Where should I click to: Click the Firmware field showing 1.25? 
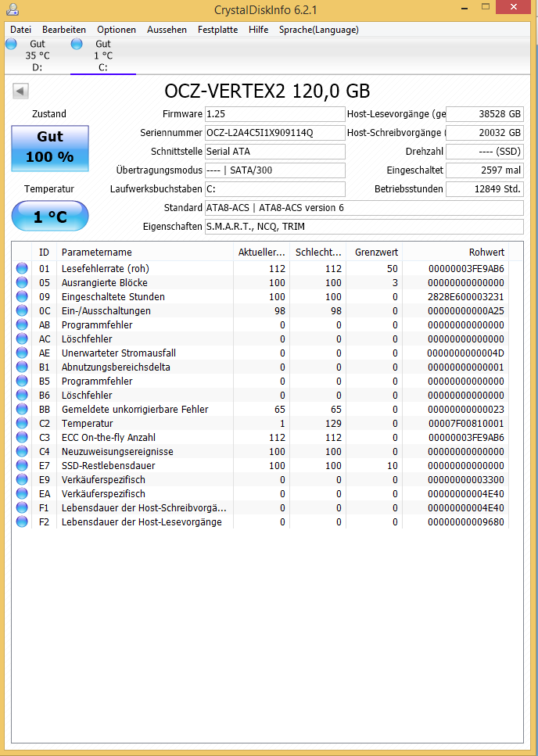[274, 114]
